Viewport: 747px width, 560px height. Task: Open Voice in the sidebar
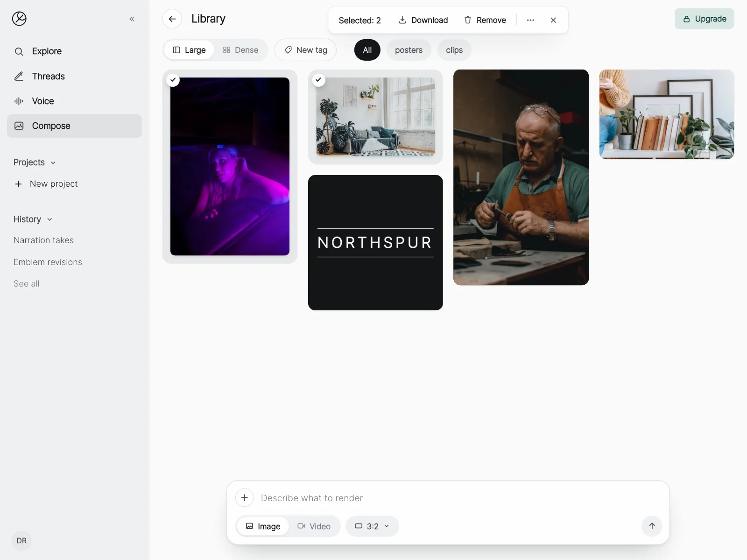click(x=74, y=101)
